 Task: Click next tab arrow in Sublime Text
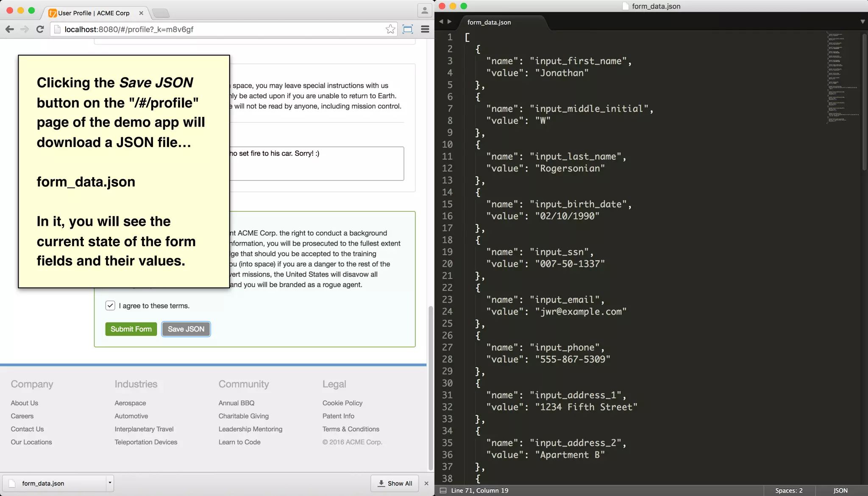pos(449,22)
